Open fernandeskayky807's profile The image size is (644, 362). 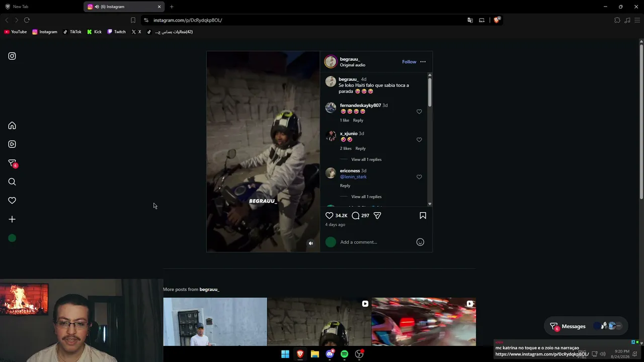pyautogui.click(x=360, y=106)
